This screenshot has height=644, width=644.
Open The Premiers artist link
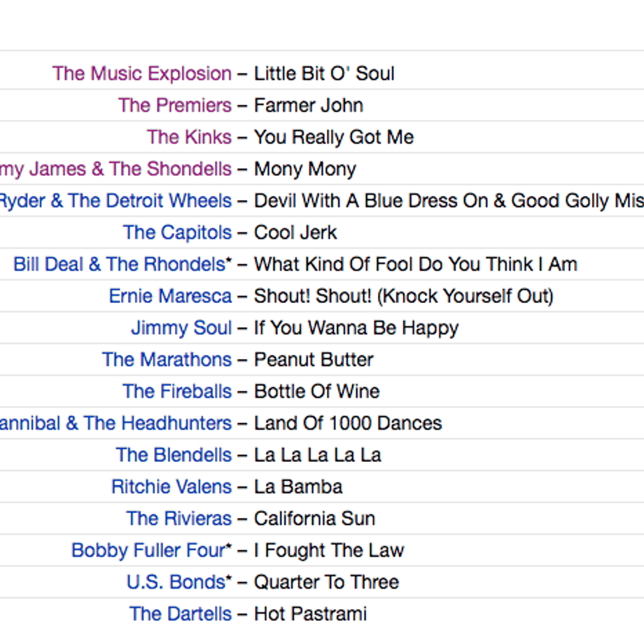175,106
